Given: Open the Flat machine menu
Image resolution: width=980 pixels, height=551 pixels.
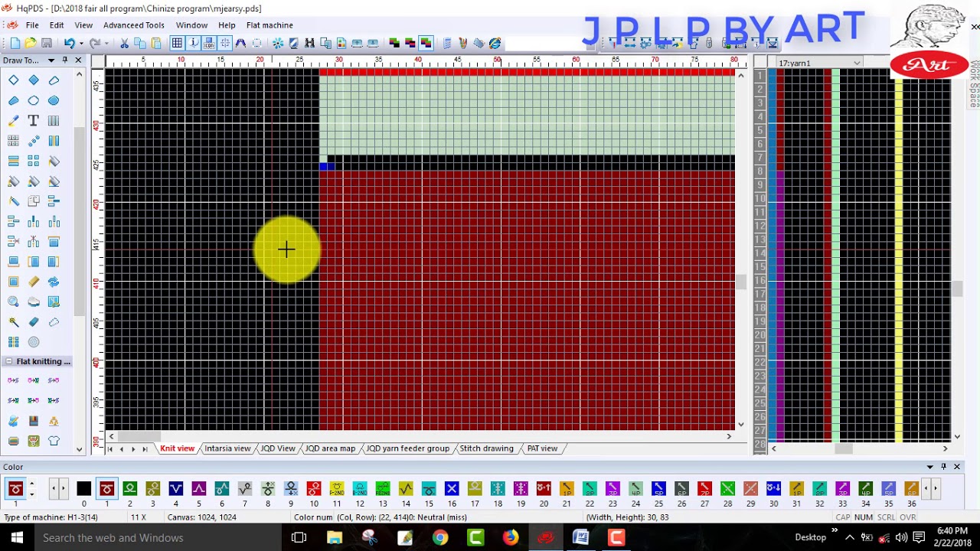Looking at the screenshot, I should pyautogui.click(x=269, y=25).
